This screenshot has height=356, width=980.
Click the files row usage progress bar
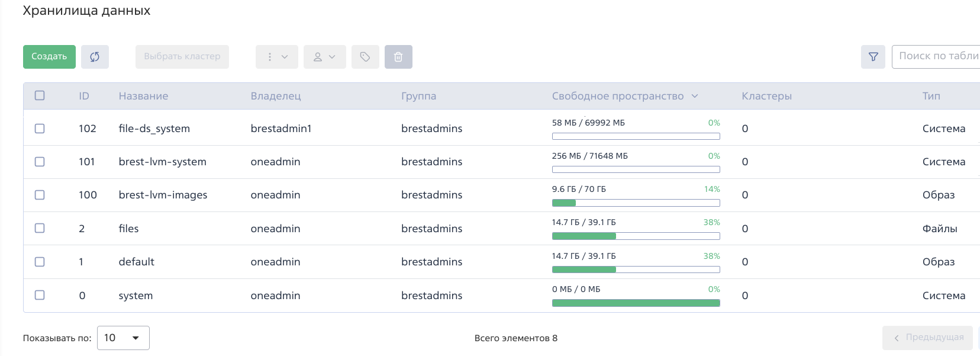[x=636, y=236]
